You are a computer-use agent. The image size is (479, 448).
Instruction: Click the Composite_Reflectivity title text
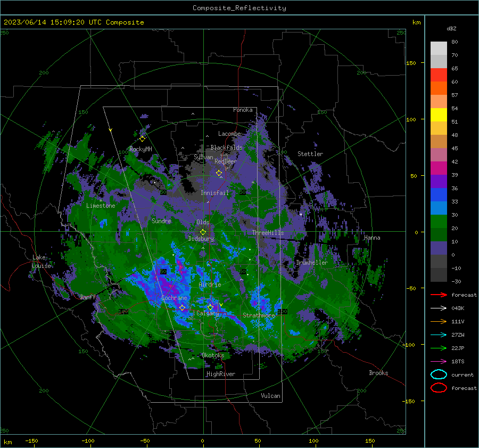240,8
